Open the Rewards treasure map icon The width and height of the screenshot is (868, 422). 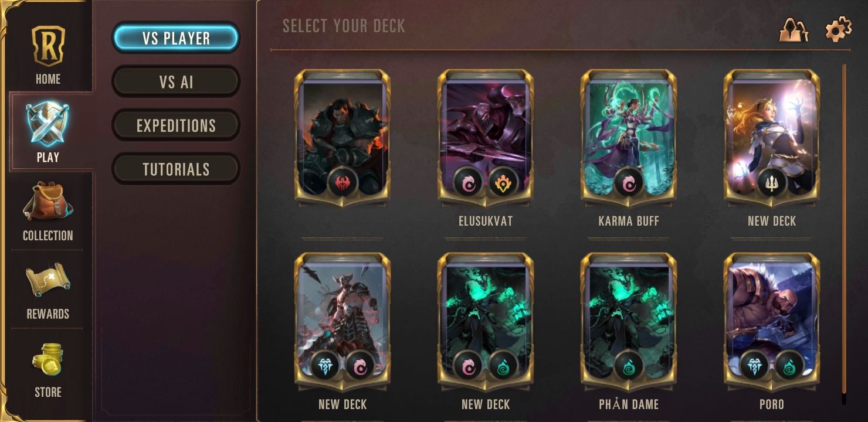(48, 281)
